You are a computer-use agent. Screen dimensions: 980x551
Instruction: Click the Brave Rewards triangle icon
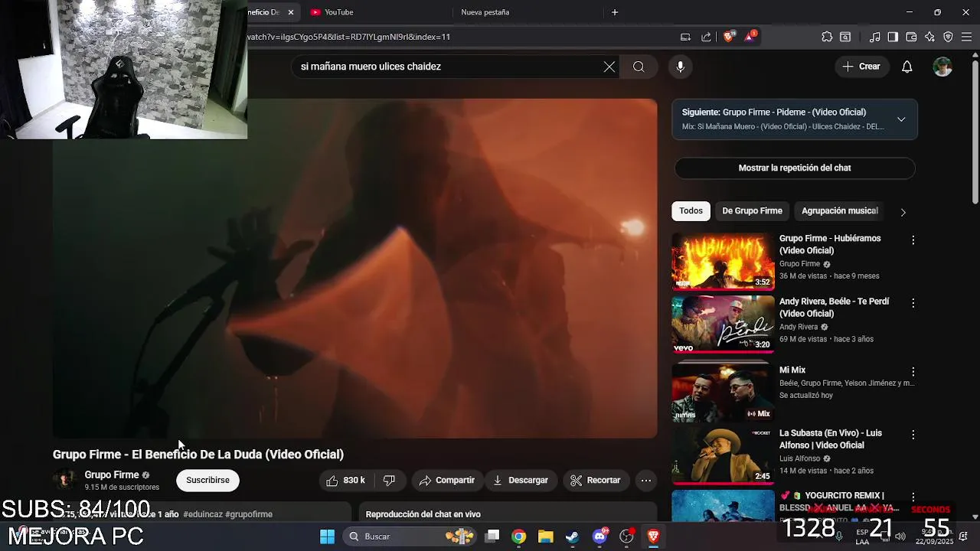(x=749, y=36)
